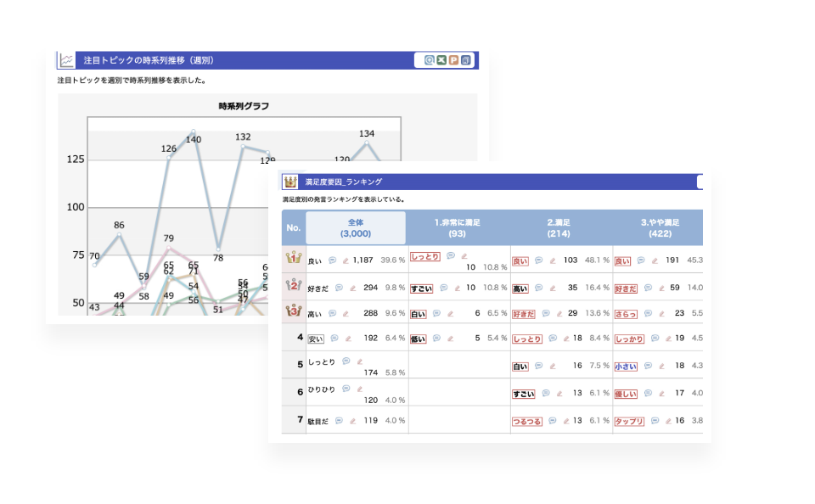Click the 125 label on the chart's vertical axis
Screen dimensions: 815x504
(76, 160)
